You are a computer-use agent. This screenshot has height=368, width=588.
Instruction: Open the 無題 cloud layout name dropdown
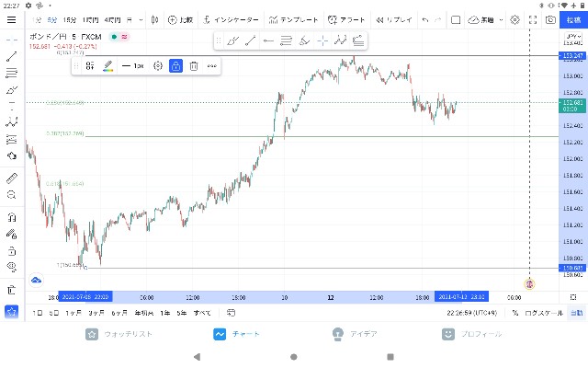(485, 20)
